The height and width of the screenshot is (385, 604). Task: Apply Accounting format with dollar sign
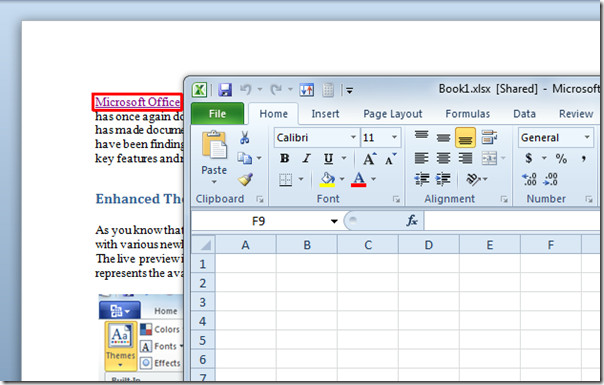point(529,158)
